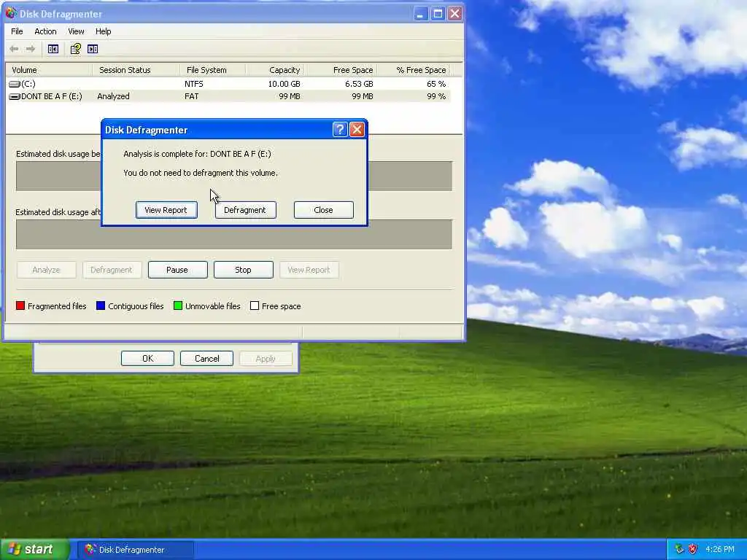Screen dimensions: 747x560
Task: Minimize the Disk Defragmenter window
Action: [x=420, y=14]
